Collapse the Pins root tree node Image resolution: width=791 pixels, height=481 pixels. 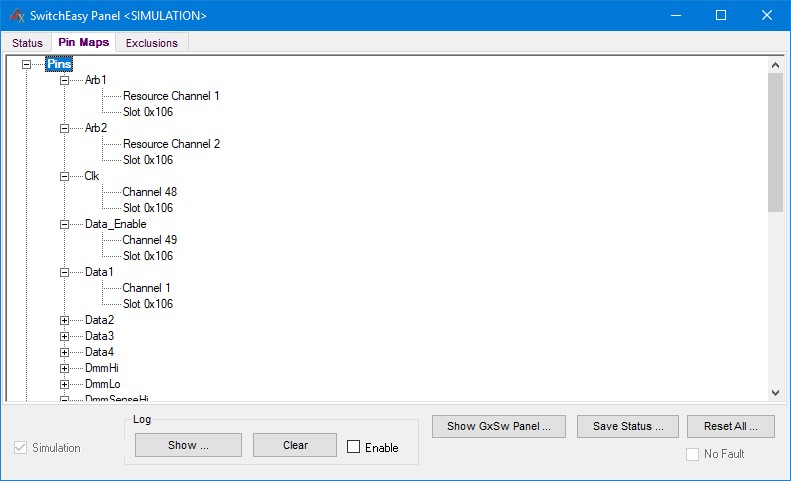pyautogui.click(x=26, y=64)
